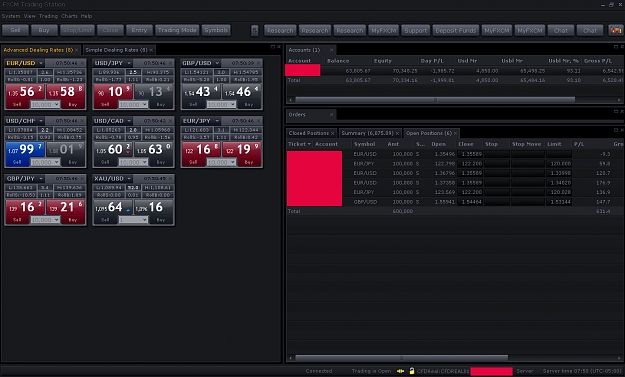Click the Sell toolbar button

click(x=16, y=30)
